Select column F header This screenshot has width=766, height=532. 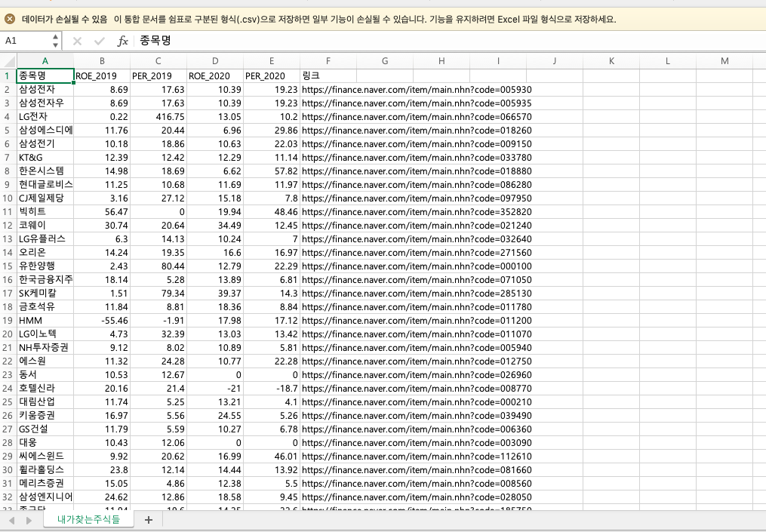coord(328,61)
